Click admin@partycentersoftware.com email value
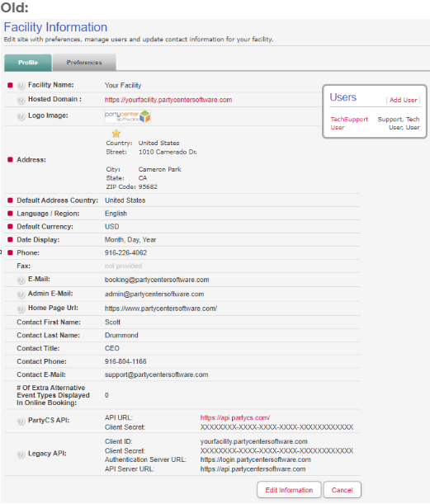 click(154, 294)
